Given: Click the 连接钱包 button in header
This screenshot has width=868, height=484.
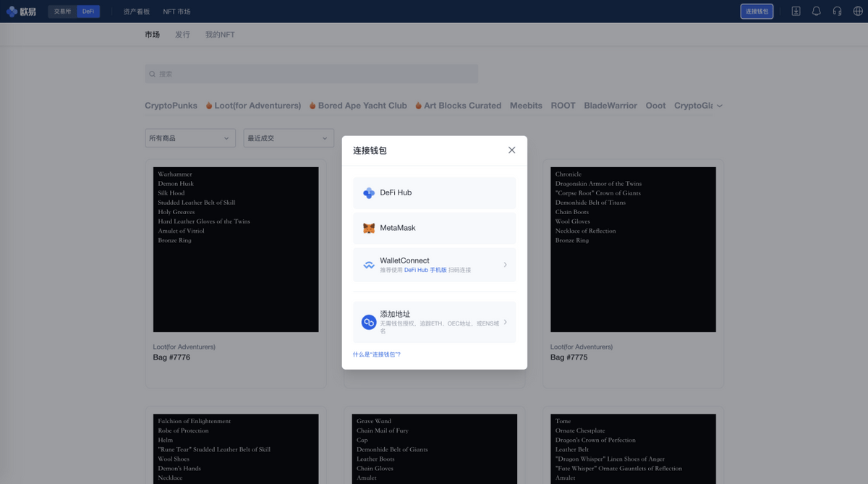Looking at the screenshot, I should [757, 11].
